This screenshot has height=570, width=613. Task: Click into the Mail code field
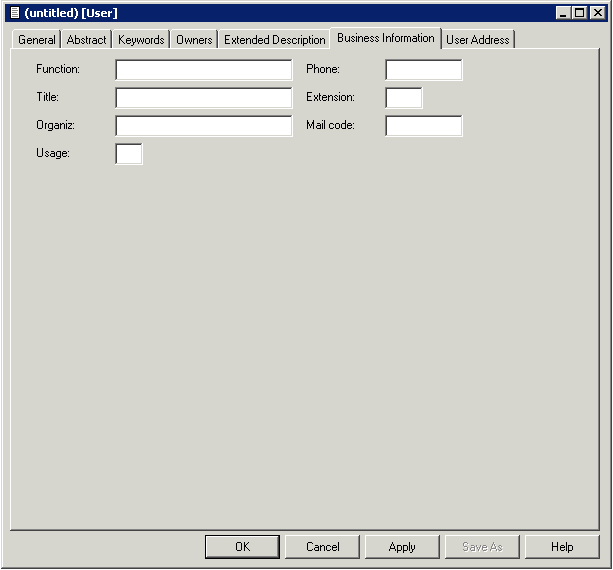point(424,126)
